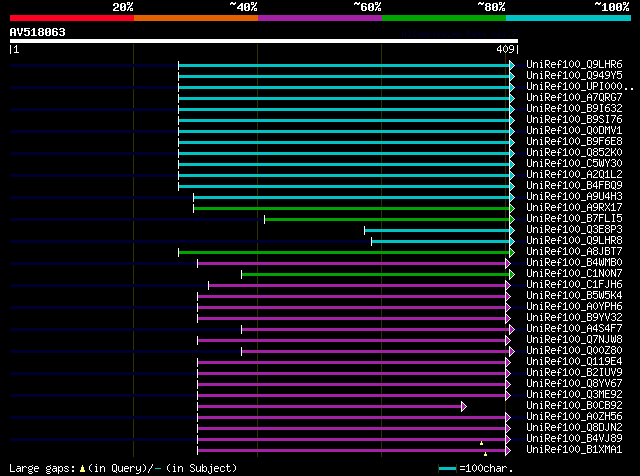Image resolution: width=640 pixels, height=476 pixels.
Task: Click UniRef100_A8JBT7 label
Action: point(574,252)
